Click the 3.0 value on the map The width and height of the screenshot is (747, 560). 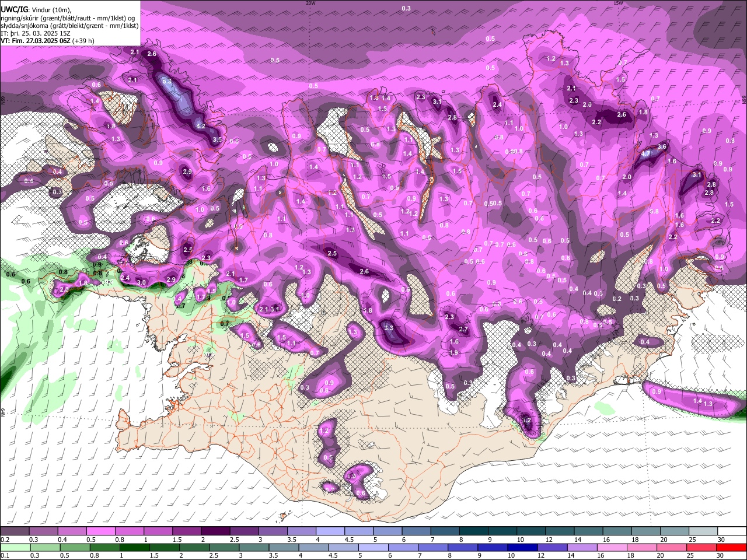pyautogui.click(x=141, y=282)
